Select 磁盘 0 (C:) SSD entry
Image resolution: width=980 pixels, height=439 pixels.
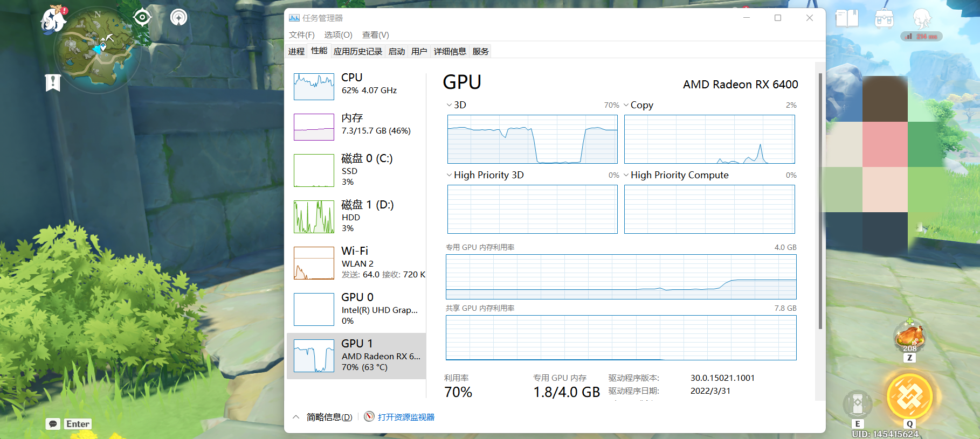click(357, 170)
